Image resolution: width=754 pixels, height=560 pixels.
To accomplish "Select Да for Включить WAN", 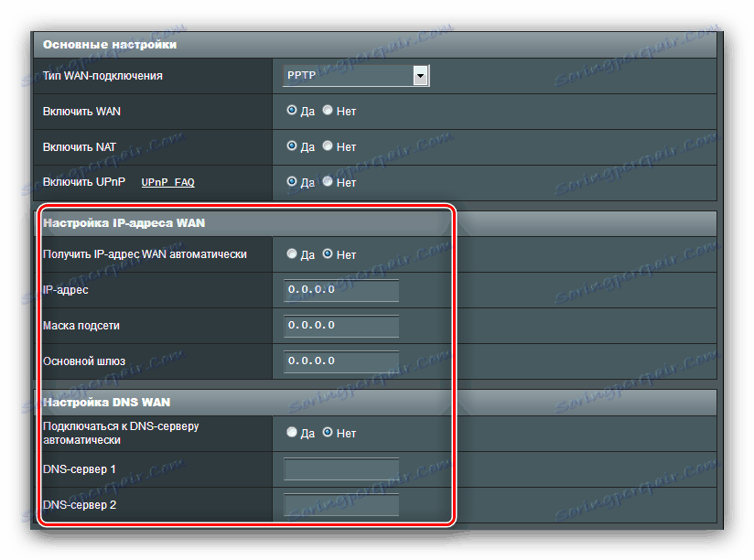I will pyautogui.click(x=291, y=111).
